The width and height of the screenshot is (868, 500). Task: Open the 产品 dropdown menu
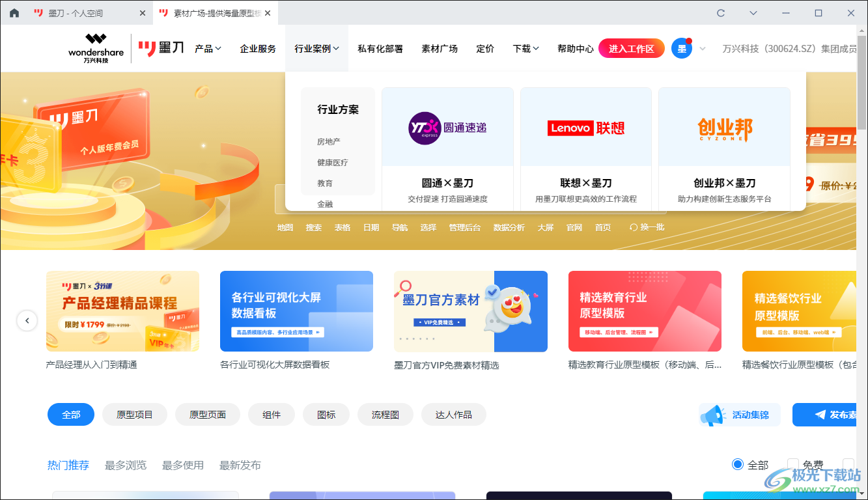(x=208, y=48)
